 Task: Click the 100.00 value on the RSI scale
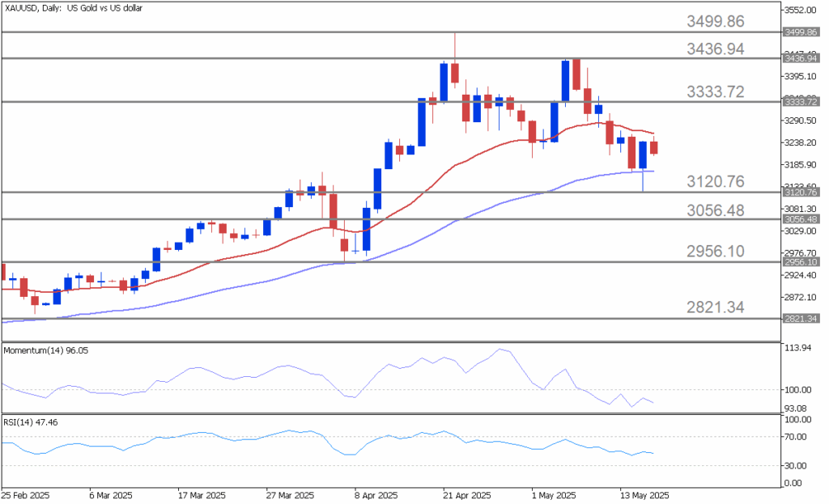pyautogui.click(x=797, y=420)
